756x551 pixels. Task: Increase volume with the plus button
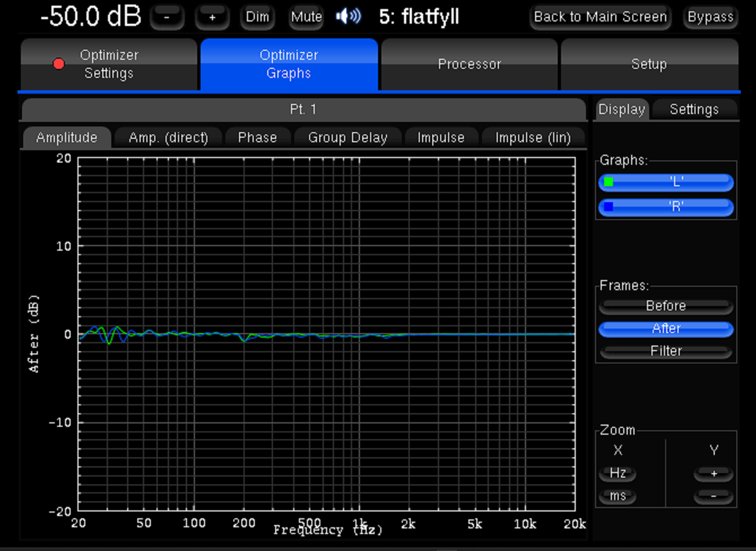(x=212, y=18)
